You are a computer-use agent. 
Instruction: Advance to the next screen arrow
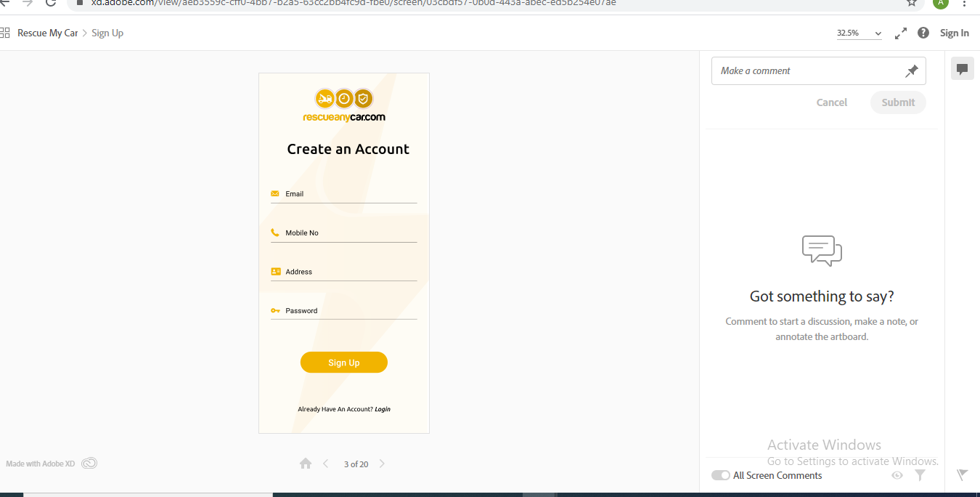pos(382,464)
